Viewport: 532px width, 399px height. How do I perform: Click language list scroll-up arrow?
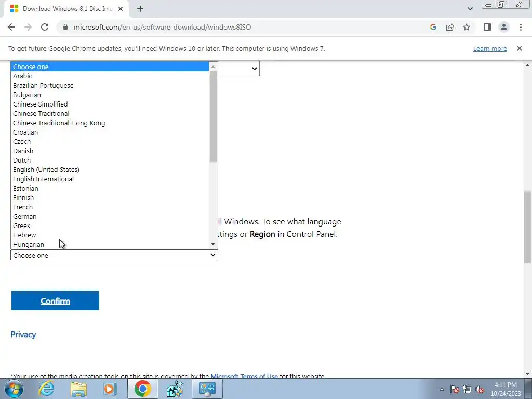click(213, 66)
